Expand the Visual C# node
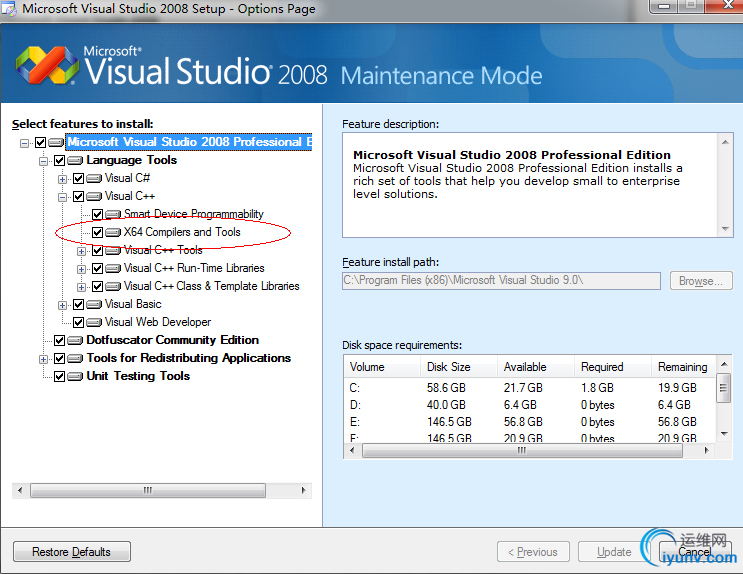 click(x=62, y=179)
